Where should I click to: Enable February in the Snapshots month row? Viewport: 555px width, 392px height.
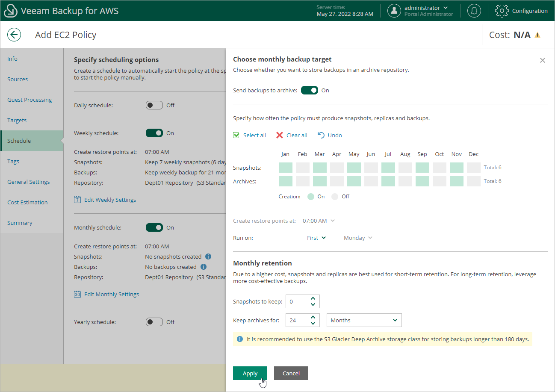(x=302, y=167)
